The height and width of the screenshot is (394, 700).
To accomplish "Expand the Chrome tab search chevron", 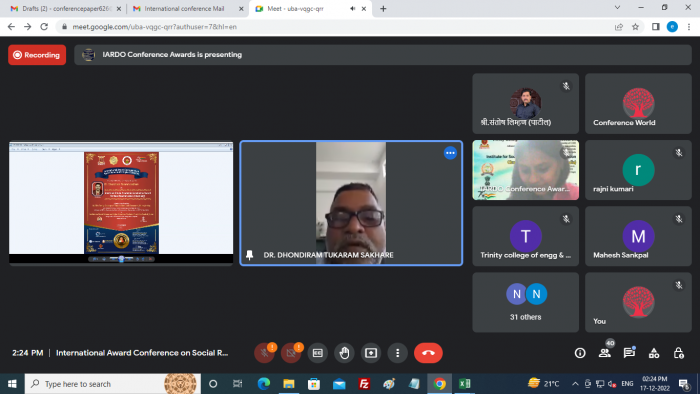I will coord(617,8).
